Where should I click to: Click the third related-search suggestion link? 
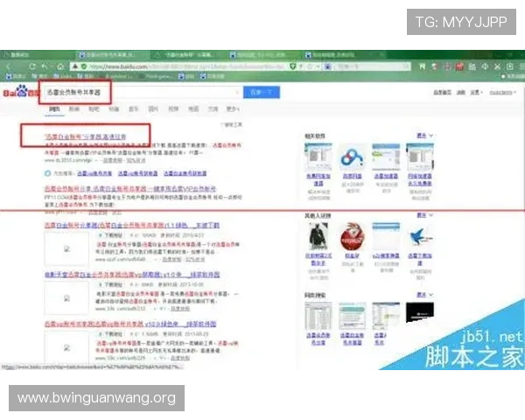click(x=185, y=173)
